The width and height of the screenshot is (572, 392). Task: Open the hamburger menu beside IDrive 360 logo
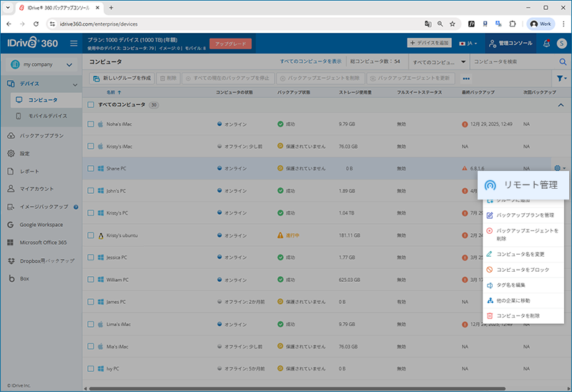(74, 44)
